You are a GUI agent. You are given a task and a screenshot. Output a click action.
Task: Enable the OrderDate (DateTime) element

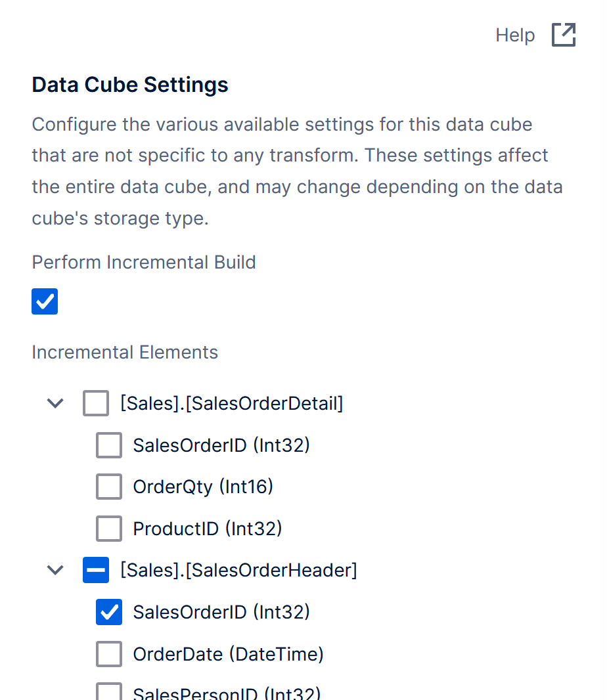108,654
